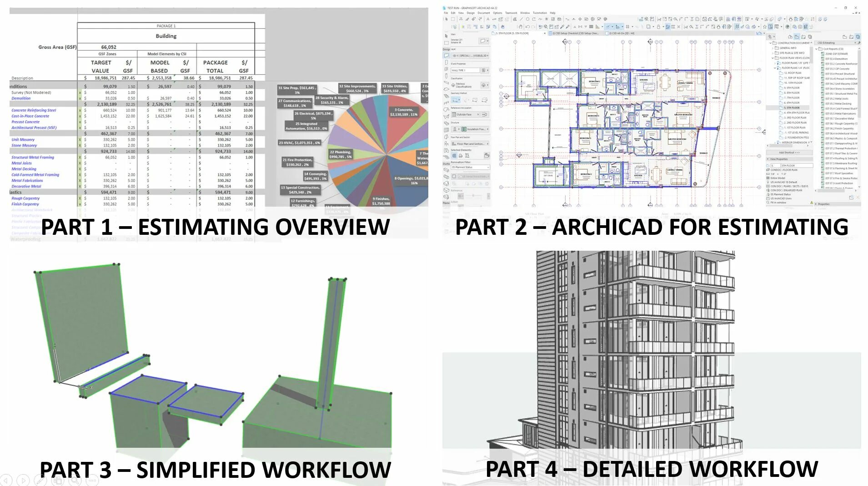Click the 5TH FLOOR view name field
Image resolution: width=868 pixels, height=486 pixels.
point(797,166)
